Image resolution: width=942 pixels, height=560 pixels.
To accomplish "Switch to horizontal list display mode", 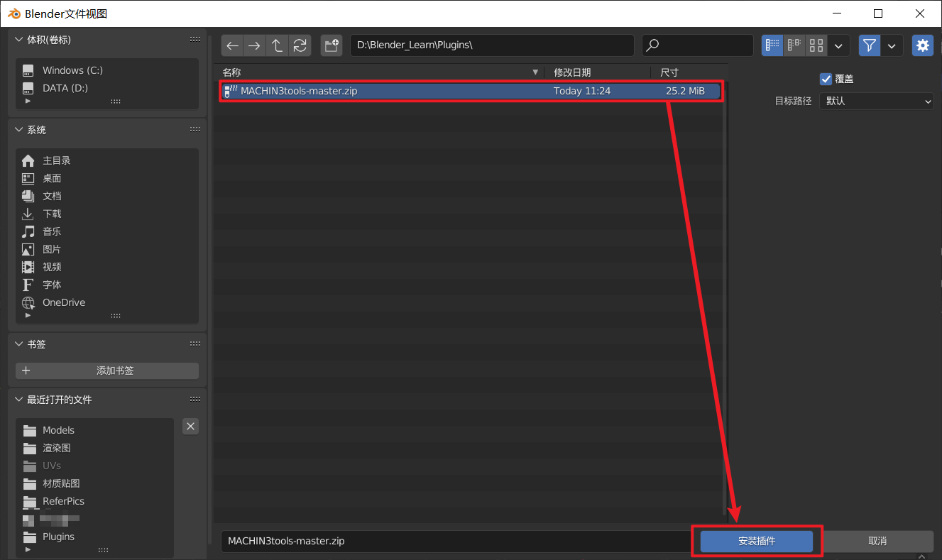I will point(794,45).
